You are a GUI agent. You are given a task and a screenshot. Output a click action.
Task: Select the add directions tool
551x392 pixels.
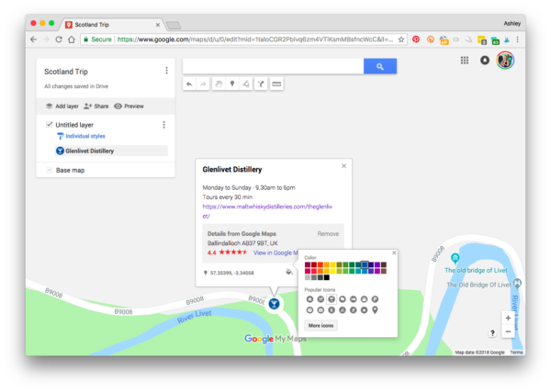261,84
